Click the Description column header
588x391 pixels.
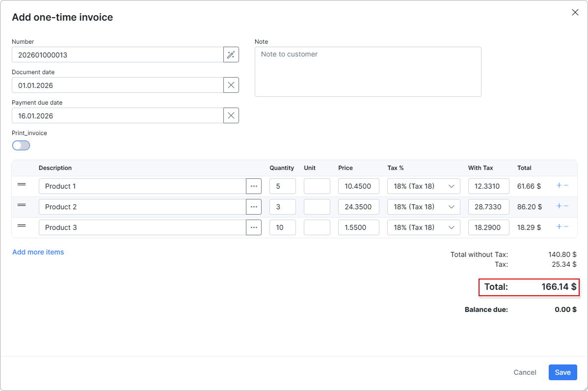tap(55, 168)
